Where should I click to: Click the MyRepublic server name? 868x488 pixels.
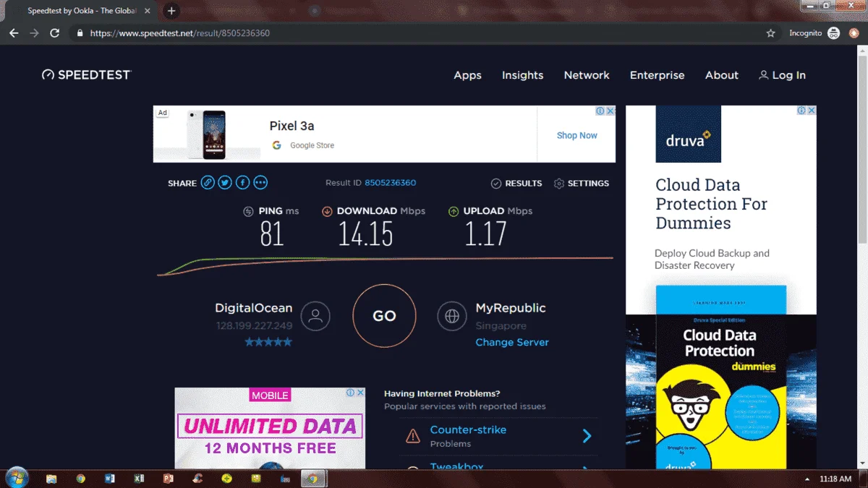(x=511, y=308)
